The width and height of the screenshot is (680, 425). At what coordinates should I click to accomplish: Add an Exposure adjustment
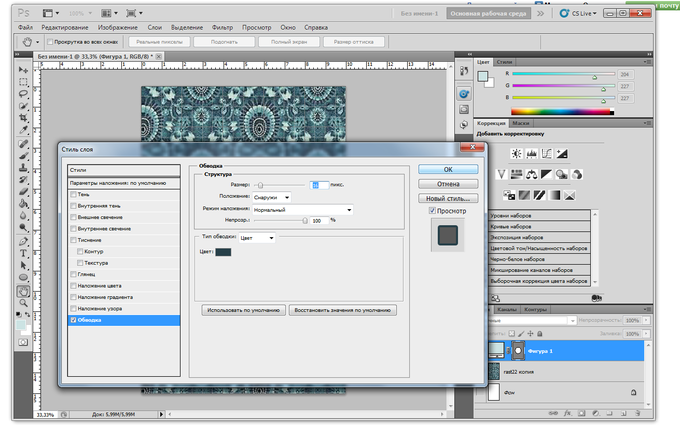[x=562, y=154]
